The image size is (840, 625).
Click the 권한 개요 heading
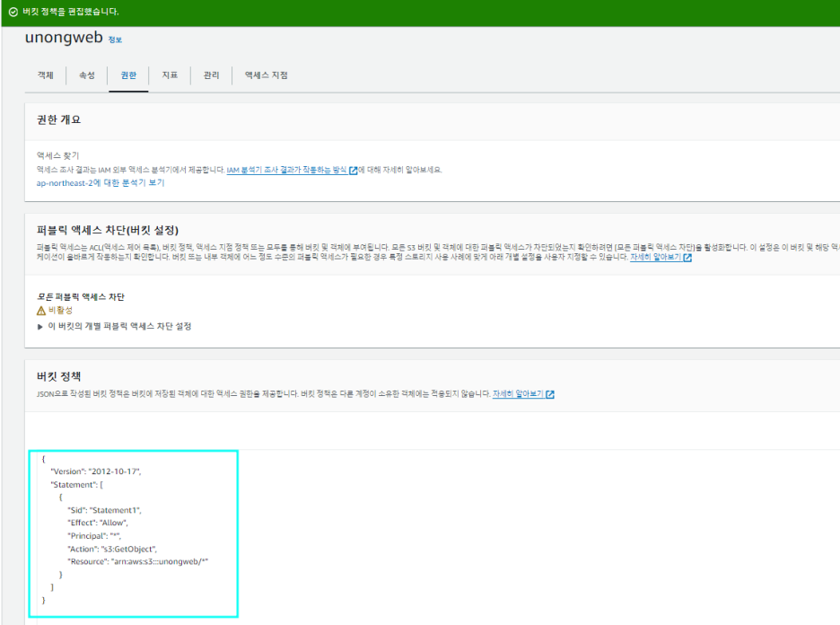pos(58,119)
